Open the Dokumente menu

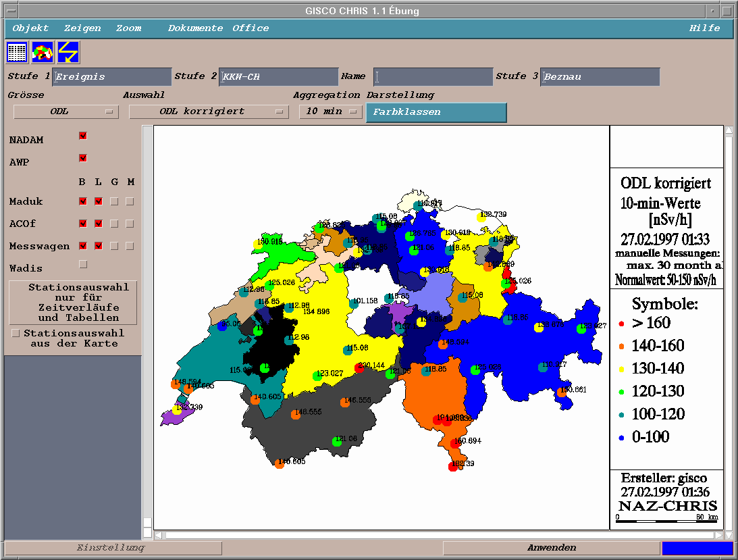(195, 28)
